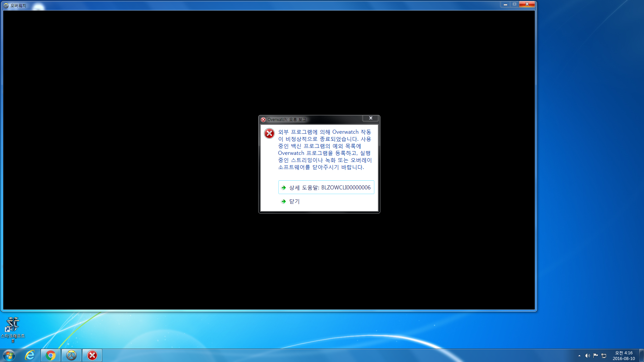Launch Internet Explorer from taskbar

click(x=30, y=355)
